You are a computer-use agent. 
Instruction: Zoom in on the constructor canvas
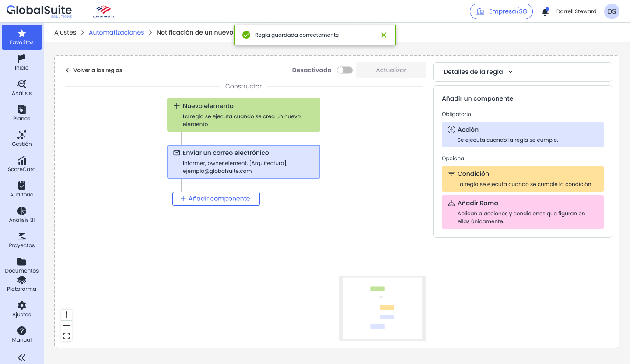pos(66,315)
